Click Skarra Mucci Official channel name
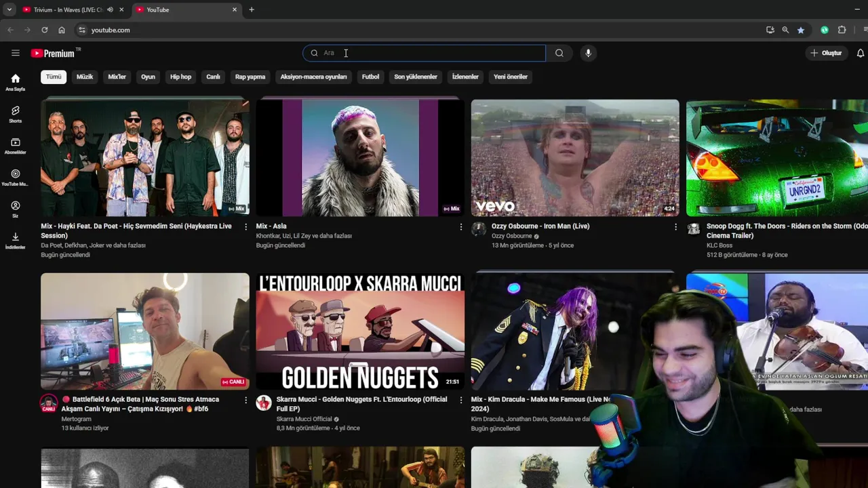The height and width of the screenshot is (488, 868). [x=304, y=419]
